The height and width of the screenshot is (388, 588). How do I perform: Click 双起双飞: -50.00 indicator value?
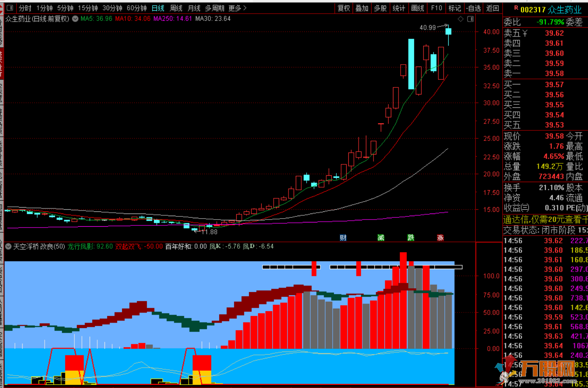click(x=139, y=246)
